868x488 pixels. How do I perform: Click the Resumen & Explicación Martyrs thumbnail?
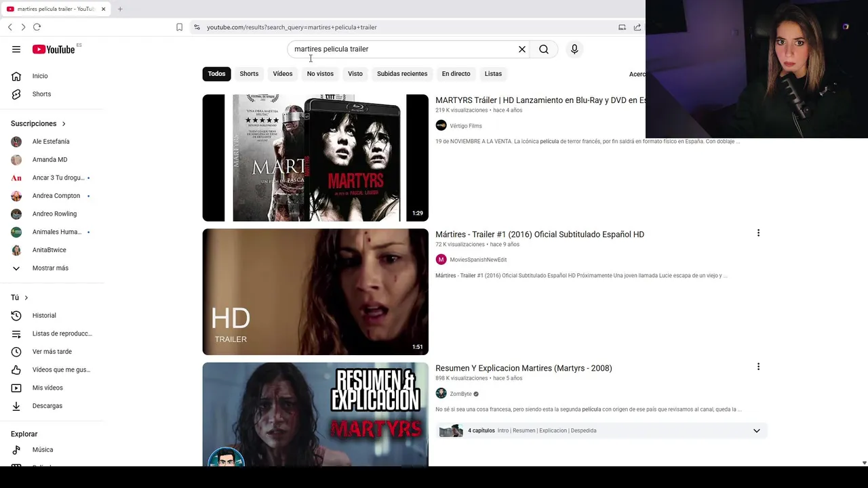315,414
